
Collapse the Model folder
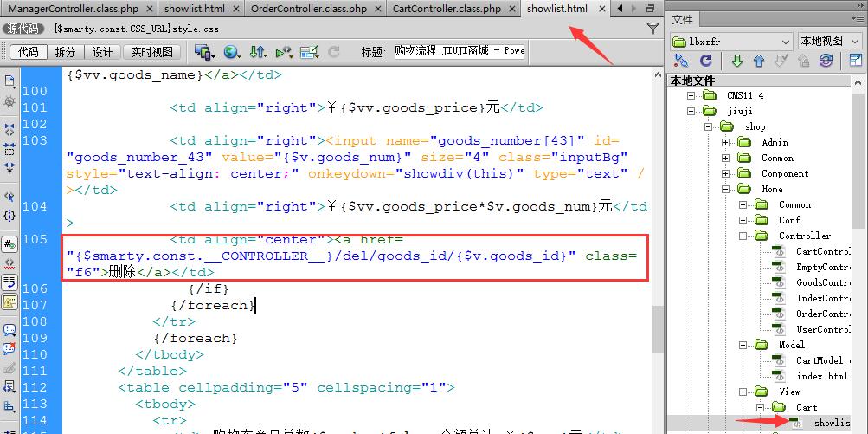(x=743, y=345)
